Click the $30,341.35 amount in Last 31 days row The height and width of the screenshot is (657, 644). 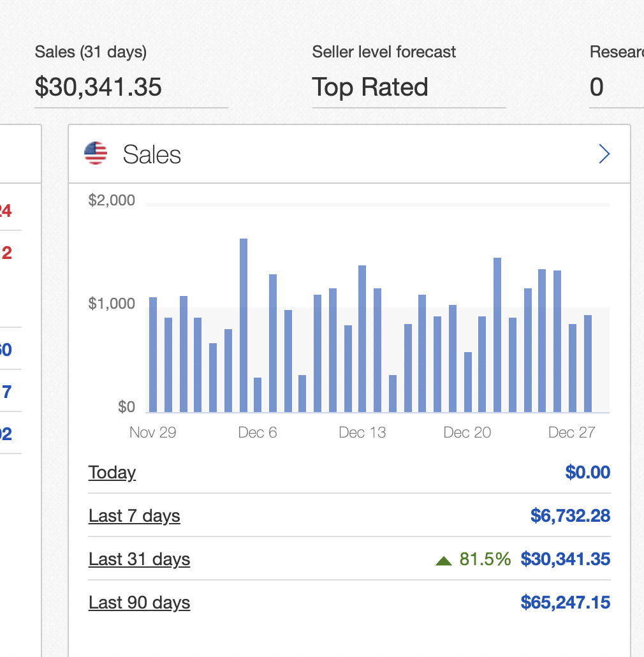[x=566, y=559]
